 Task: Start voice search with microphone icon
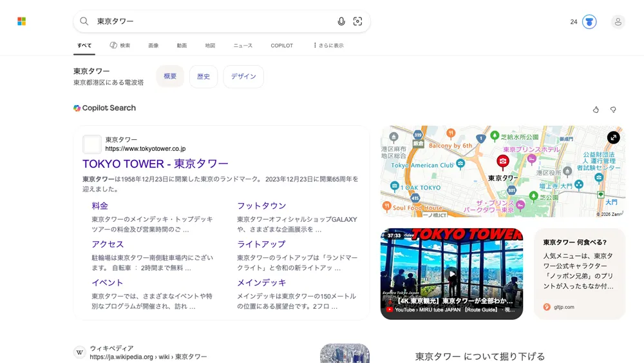341,21
